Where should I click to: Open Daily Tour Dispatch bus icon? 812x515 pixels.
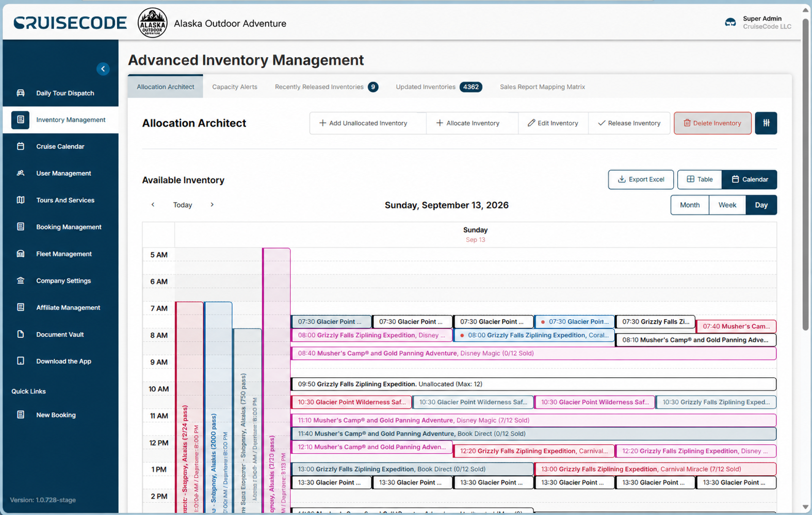pos(21,93)
